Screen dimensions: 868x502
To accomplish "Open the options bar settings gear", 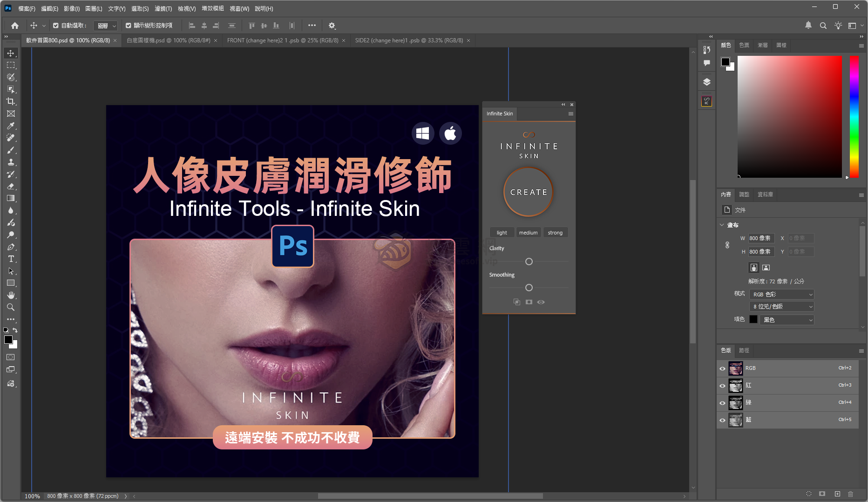I will 332,26.
